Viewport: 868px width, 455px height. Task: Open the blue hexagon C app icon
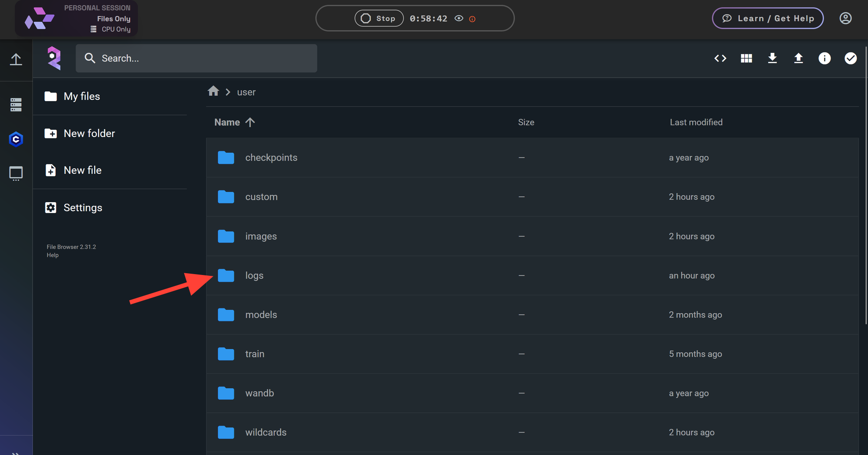click(x=16, y=139)
